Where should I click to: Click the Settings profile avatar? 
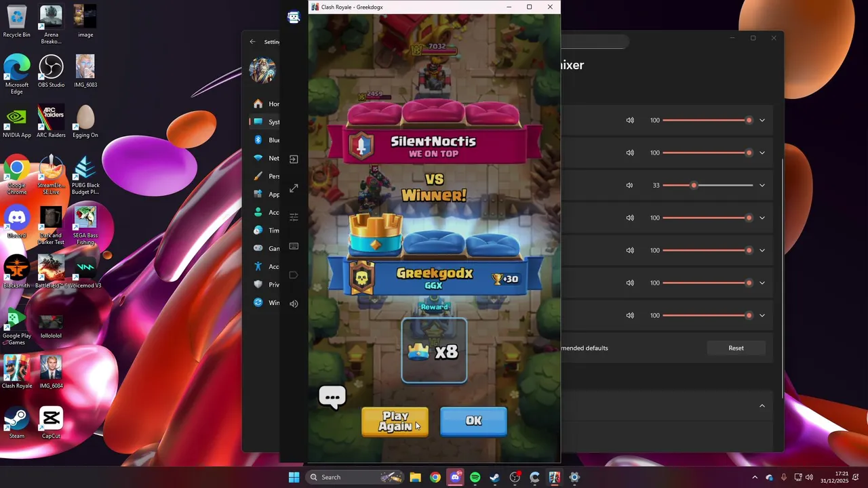(x=262, y=70)
